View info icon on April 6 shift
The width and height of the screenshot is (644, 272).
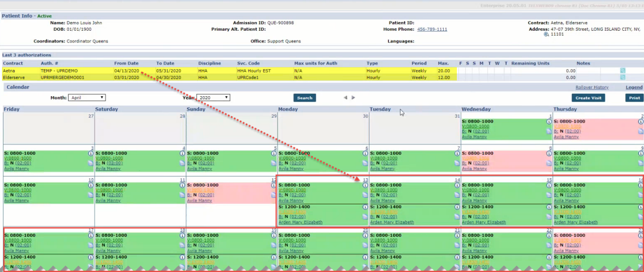[365, 153]
